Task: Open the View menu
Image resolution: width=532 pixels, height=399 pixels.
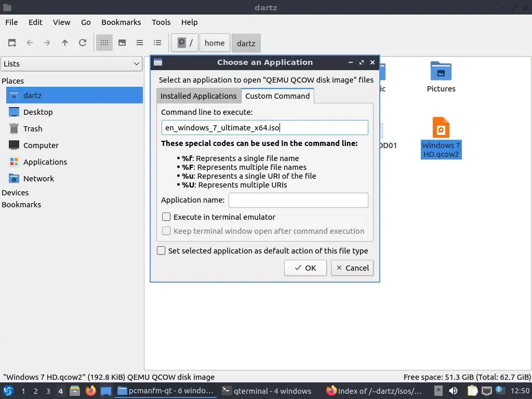Action: [61, 22]
